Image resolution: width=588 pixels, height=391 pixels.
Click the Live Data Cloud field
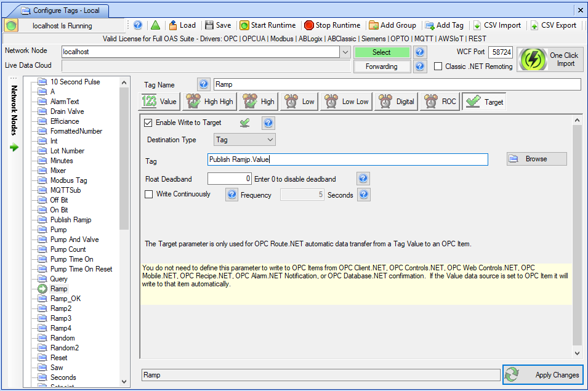206,66
